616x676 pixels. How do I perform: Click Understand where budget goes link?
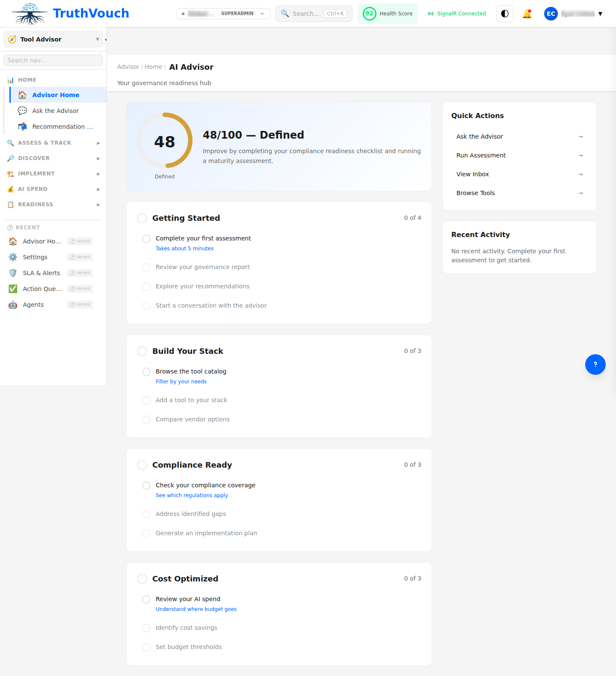pyautogui.click(x=196, y=609)
